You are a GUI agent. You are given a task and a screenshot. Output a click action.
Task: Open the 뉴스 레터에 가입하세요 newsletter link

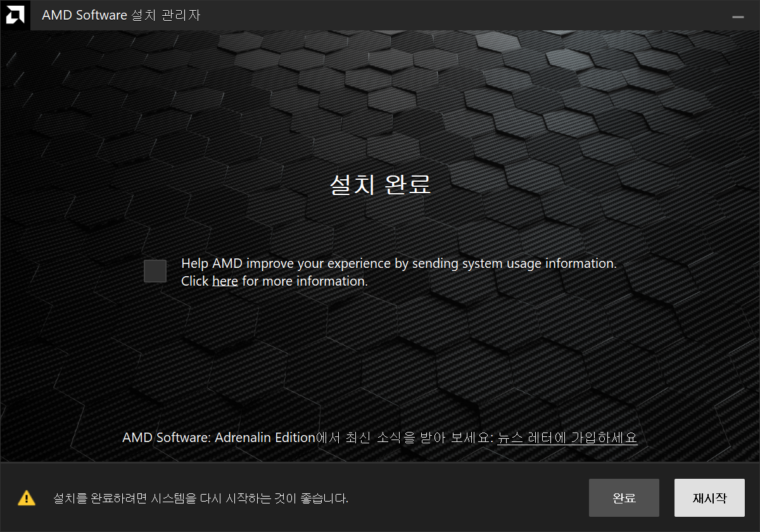[567, 438]
